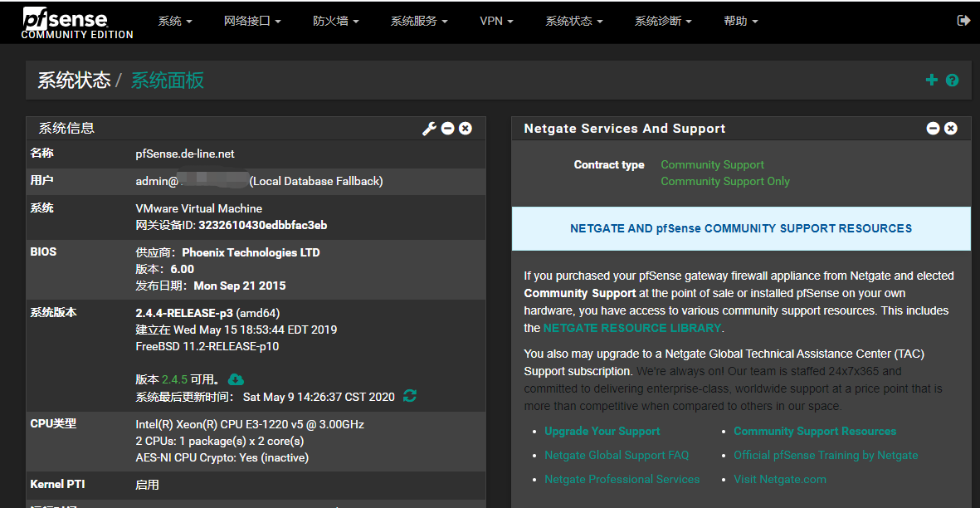Open the 帮助 menu
The height and width of the screenshot is (508, 980).
(x=741, y=22)
